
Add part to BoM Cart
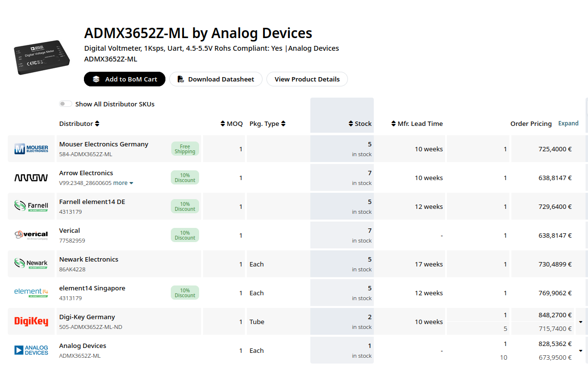(124, 79)
